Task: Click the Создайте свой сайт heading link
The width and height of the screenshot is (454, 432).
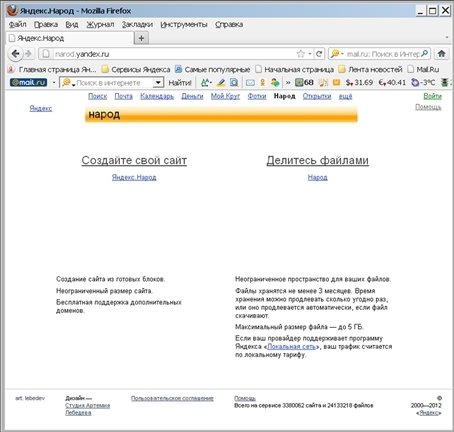Action: click(134, 160)
